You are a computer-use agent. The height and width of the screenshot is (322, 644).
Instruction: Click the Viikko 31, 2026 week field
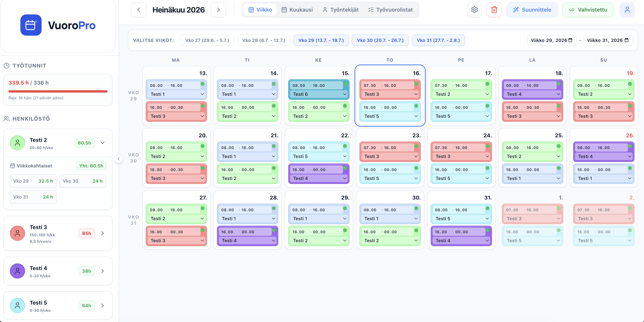point(608,40)
